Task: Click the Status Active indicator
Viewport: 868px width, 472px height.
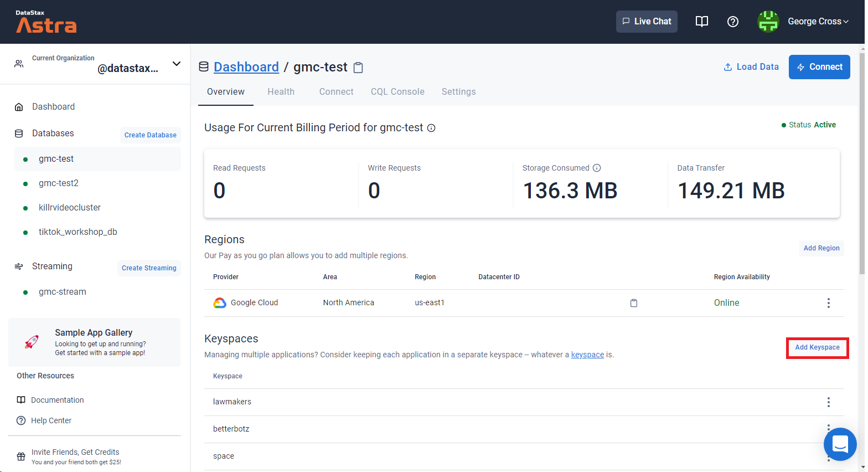Action: (x=809, y=125)
